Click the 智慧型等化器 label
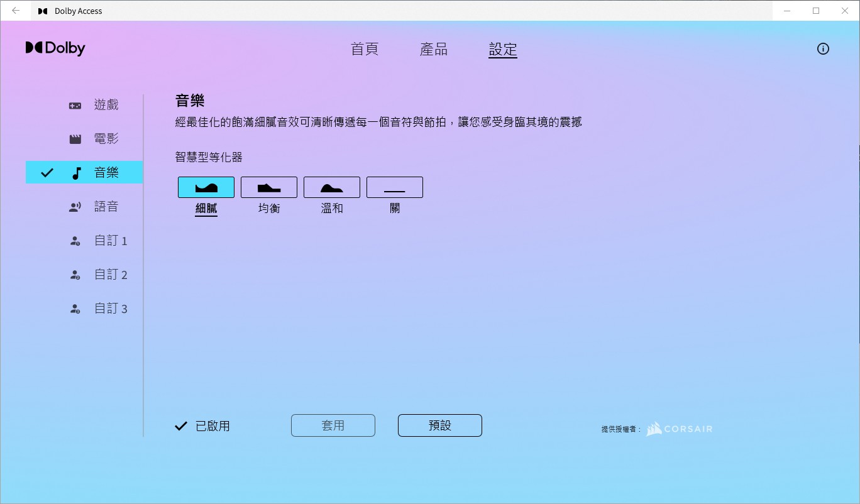This screenshot has width=860, height=504. click(x=209, y=157)
